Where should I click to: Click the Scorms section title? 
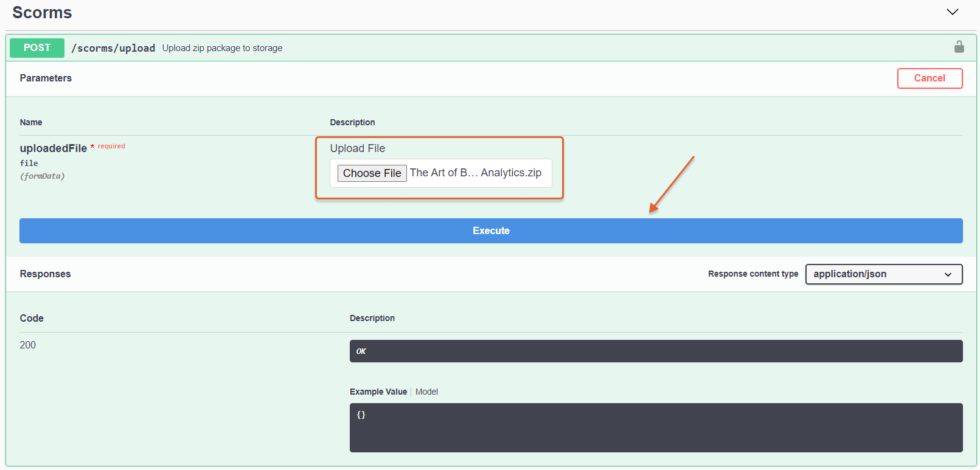(x=42, y=13)
